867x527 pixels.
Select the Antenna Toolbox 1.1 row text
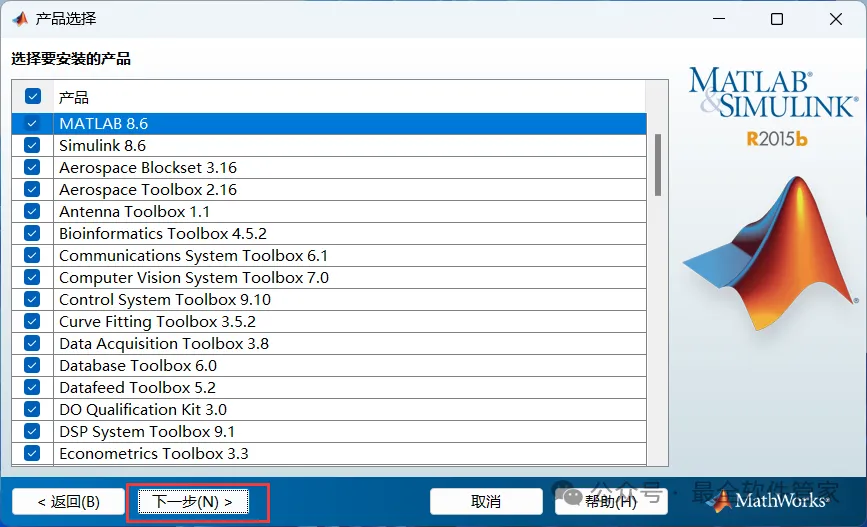(x=134, y=212)
